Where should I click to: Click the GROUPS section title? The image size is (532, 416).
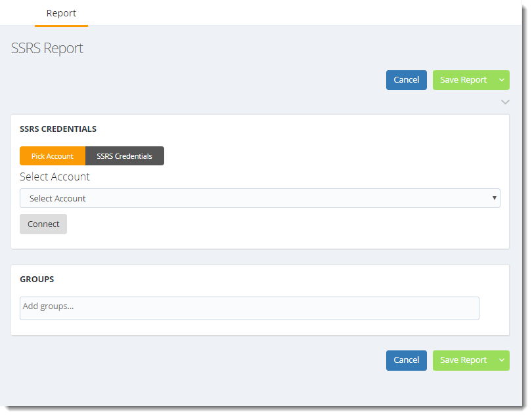(37, 280)
